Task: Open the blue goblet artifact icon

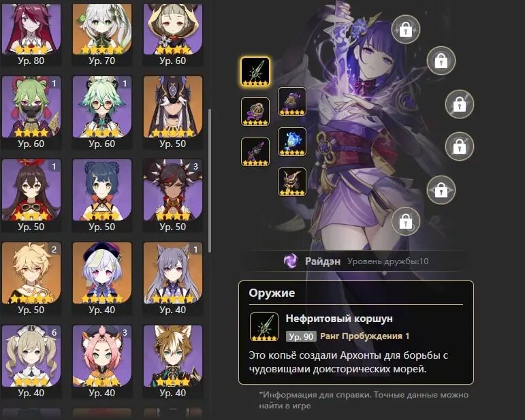Action: point(292,142)
